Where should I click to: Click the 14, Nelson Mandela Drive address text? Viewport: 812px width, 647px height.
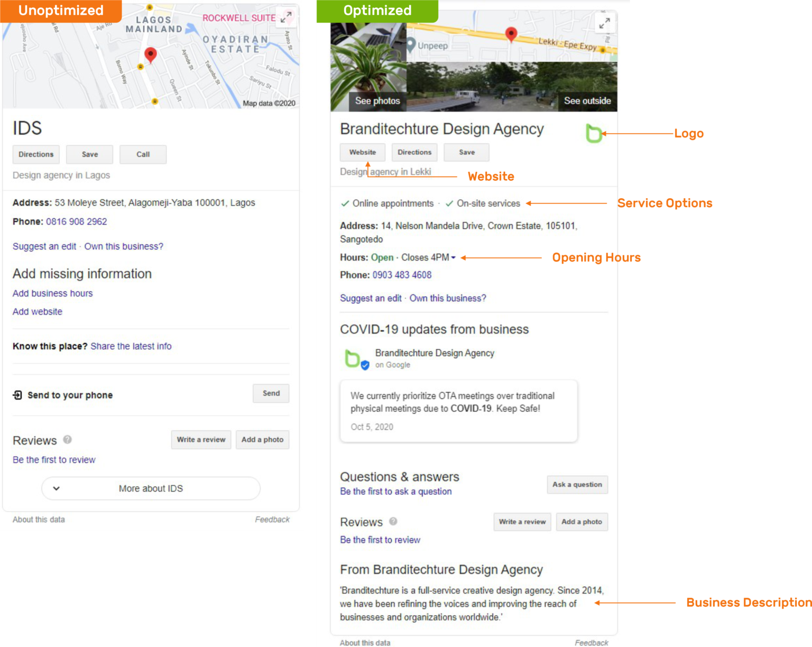click(x=459, y=233)
